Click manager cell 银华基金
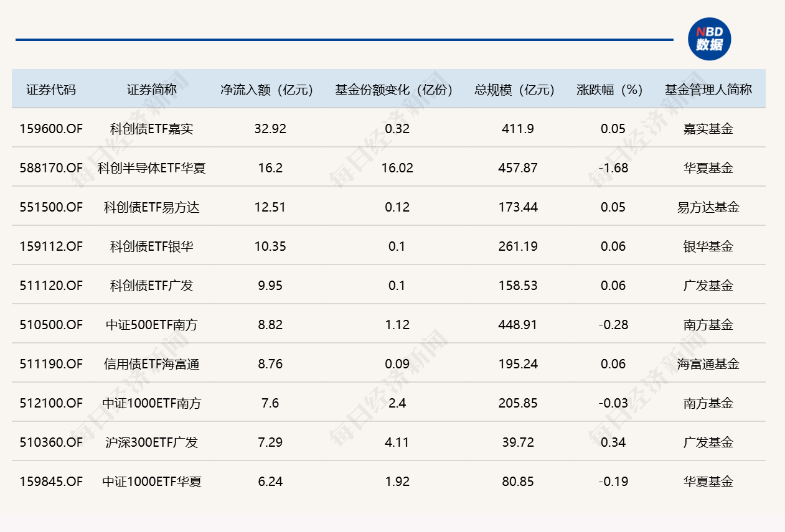Image resolution: width=785 pixels, height=532 pixels. [708, 246]
